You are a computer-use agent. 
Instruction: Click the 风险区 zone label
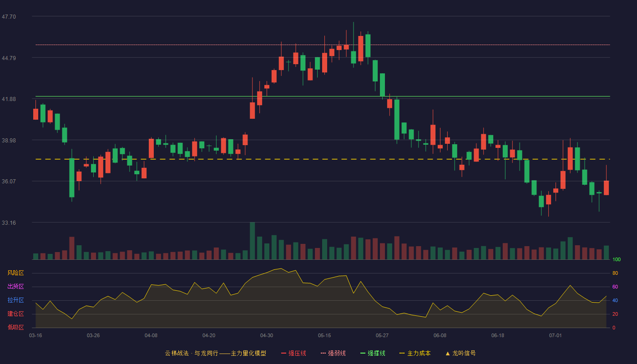(x=15, y=273)
